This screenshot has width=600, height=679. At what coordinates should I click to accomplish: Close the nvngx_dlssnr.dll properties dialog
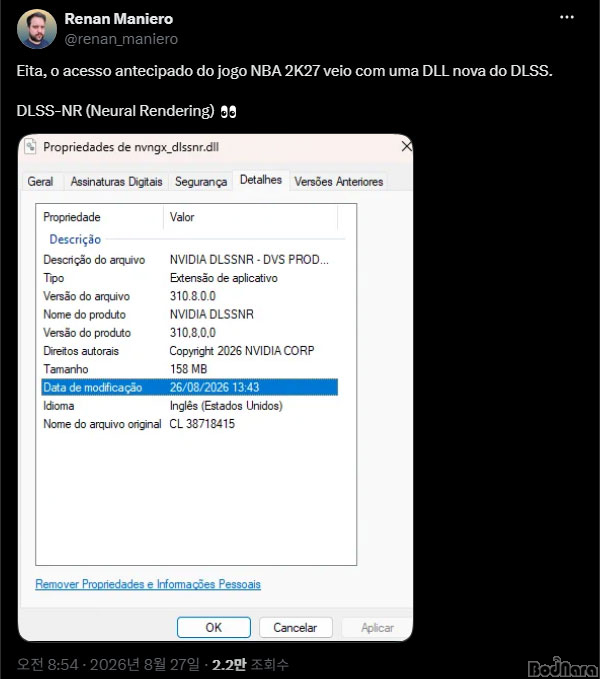[406, 146]
